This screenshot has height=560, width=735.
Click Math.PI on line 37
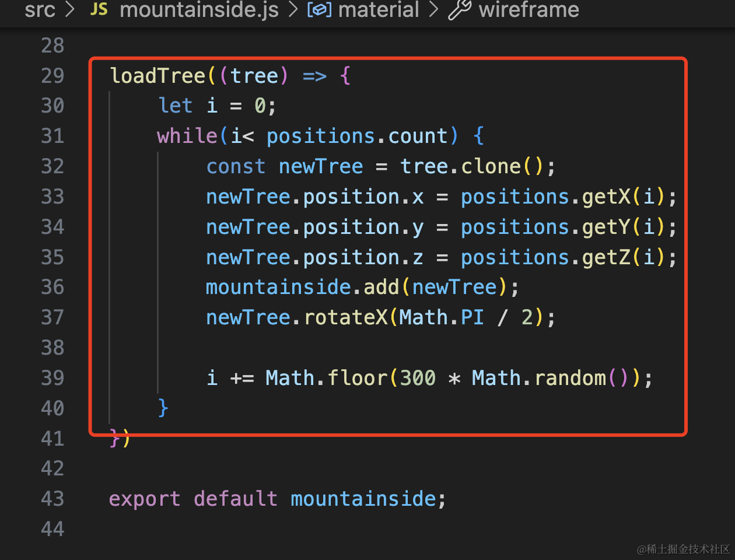point(442,317)
